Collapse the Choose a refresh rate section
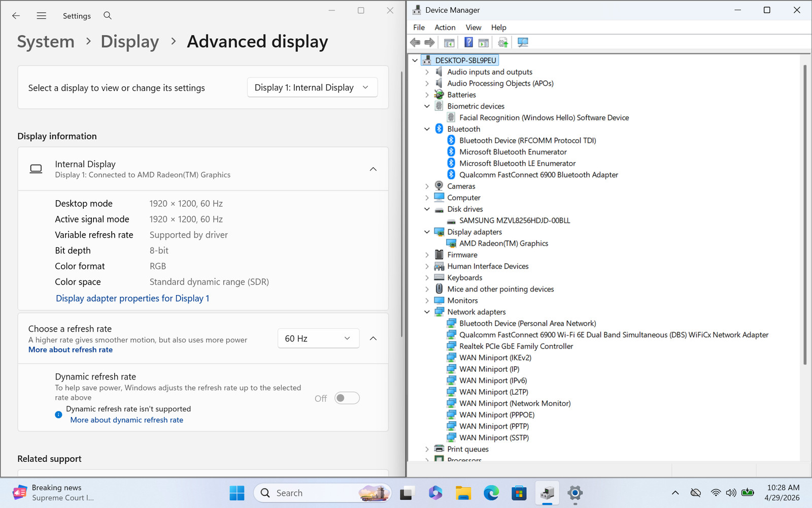The width and height of the screenshot is (812, 508). 373,338
